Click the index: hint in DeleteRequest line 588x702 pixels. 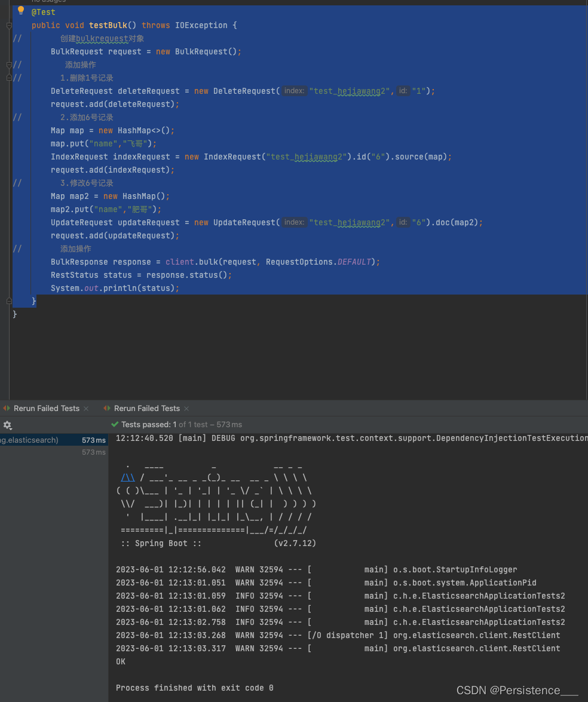[x=294, y=91]
